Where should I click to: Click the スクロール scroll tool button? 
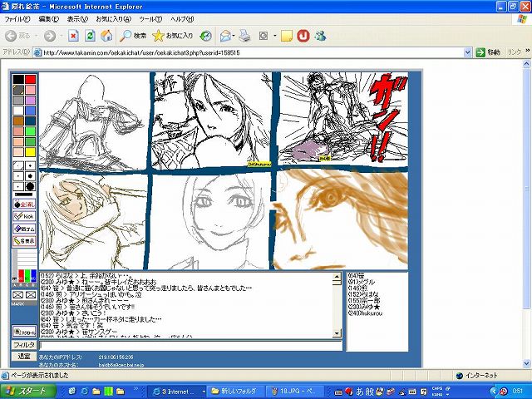(x=24, y=332)
